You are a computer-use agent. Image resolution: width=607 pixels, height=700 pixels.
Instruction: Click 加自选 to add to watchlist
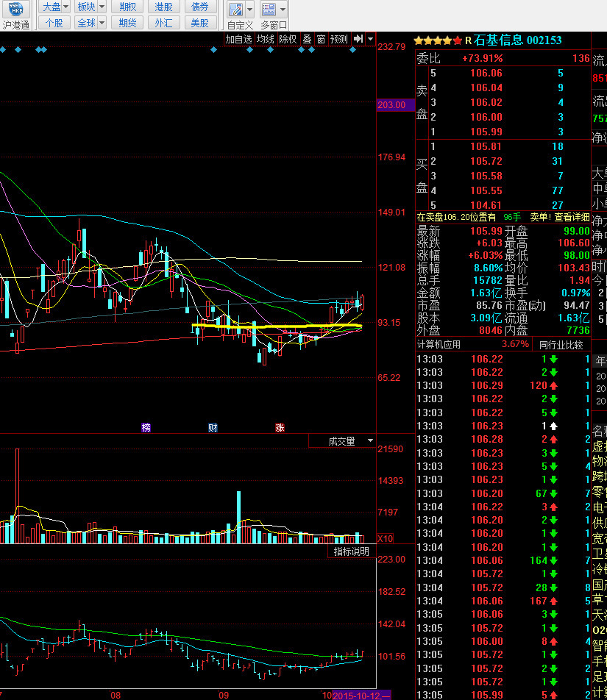tap(238, 39)
